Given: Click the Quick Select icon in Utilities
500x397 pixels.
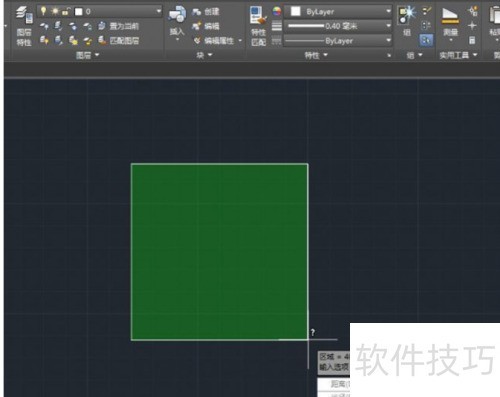Looking at the screenshot, I should [x=472, y=11].
